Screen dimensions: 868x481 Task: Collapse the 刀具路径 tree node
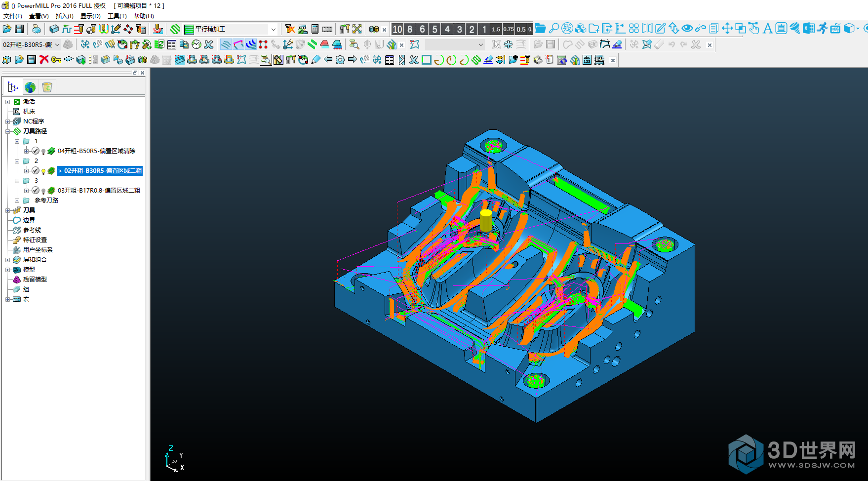point(7,131)
